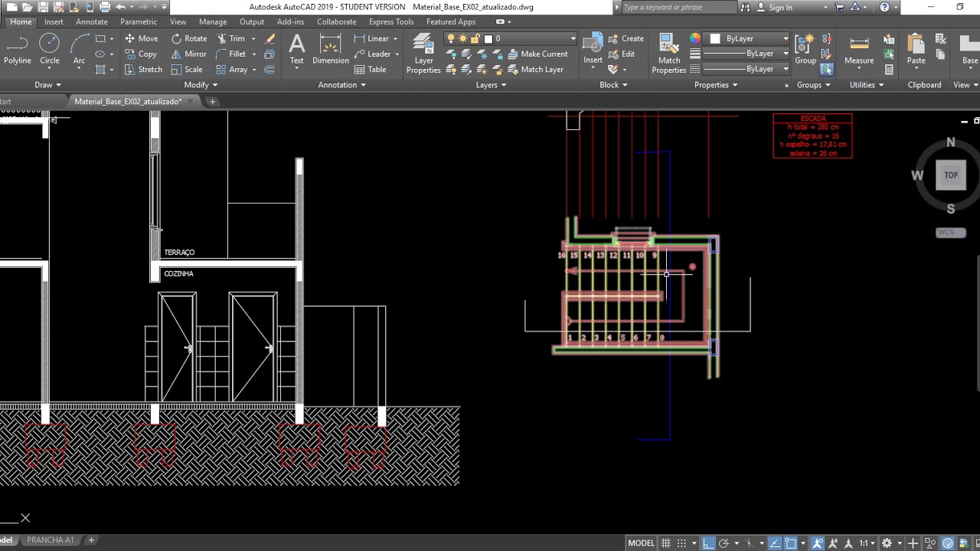Insert a Table

tap(371, 69)
